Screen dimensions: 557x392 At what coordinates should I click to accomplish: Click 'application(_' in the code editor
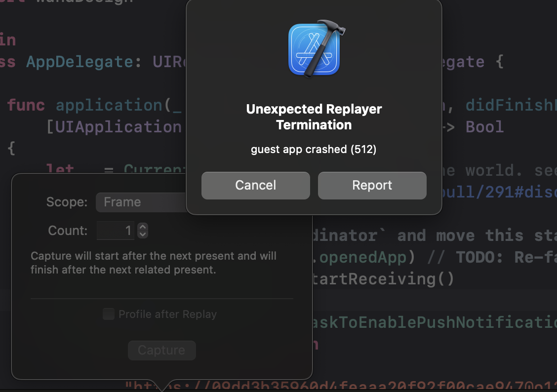(119, 106)
